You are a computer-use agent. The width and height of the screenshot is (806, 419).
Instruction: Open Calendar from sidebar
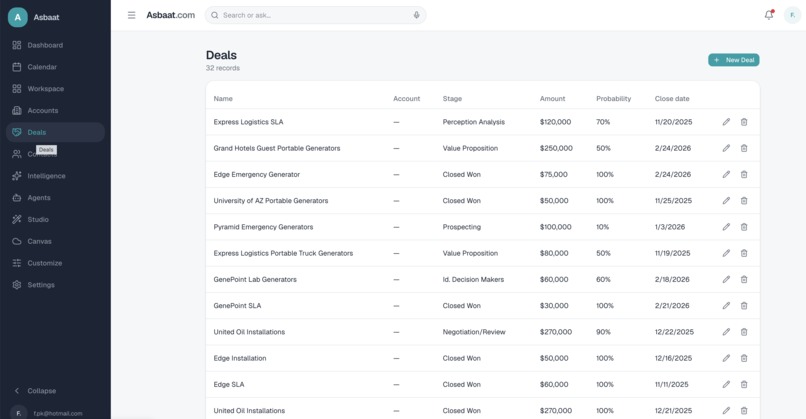click(55, 67)
